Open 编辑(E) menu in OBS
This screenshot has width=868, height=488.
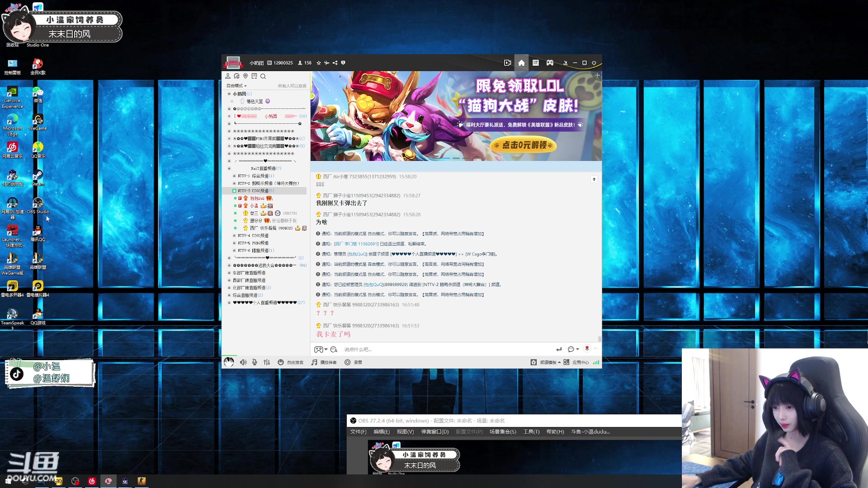(x=382, y=432)
